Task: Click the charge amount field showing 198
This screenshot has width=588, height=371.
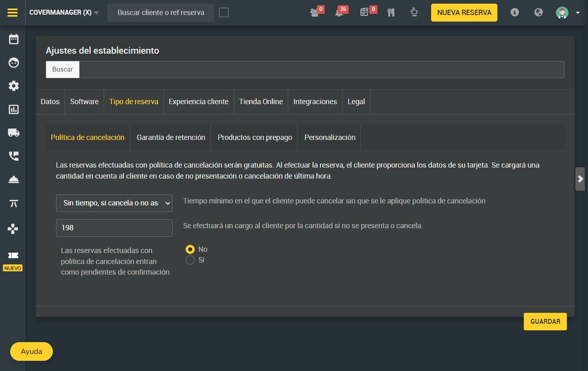Action: pos(114,228)
